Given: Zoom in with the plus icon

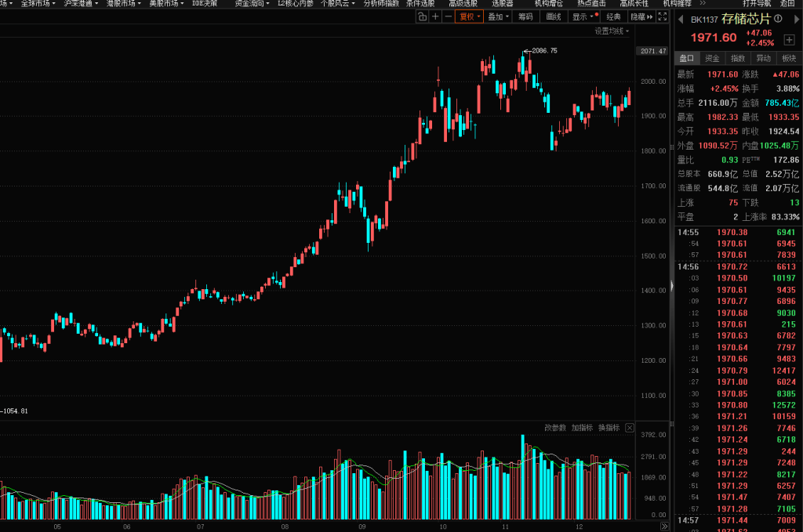Looking at the screenshot, I should click(435, 16).
